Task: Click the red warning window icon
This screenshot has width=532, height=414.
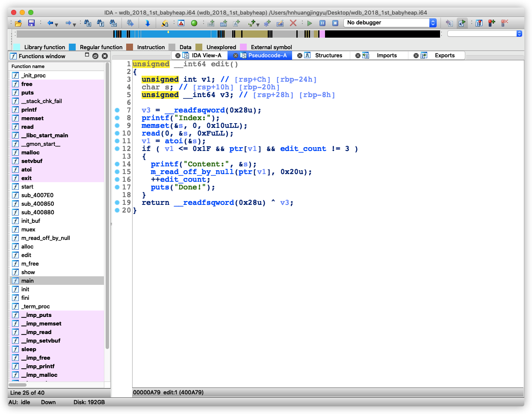Action: (181, 23)
